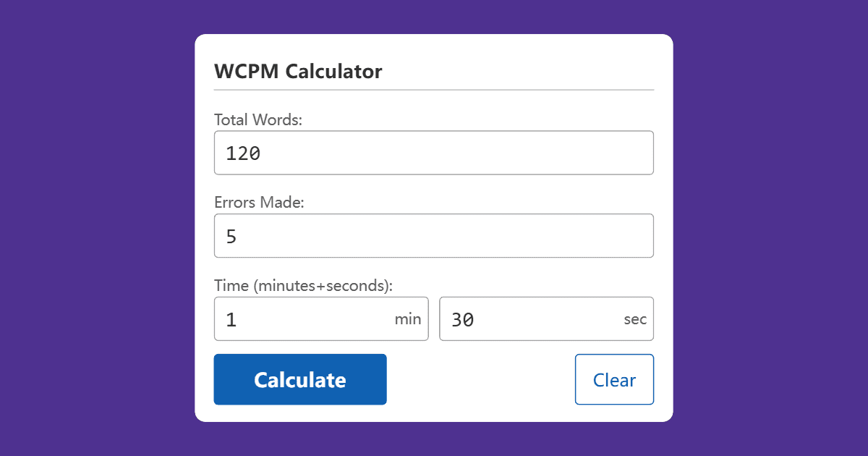Screen dimensions: 868x456
Task: Click the divider line under the title
Action: tap(434, 89)
